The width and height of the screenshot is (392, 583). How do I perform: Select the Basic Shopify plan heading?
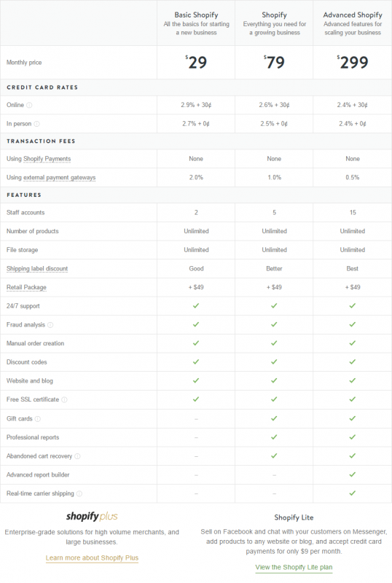click(x=196, y=15)
